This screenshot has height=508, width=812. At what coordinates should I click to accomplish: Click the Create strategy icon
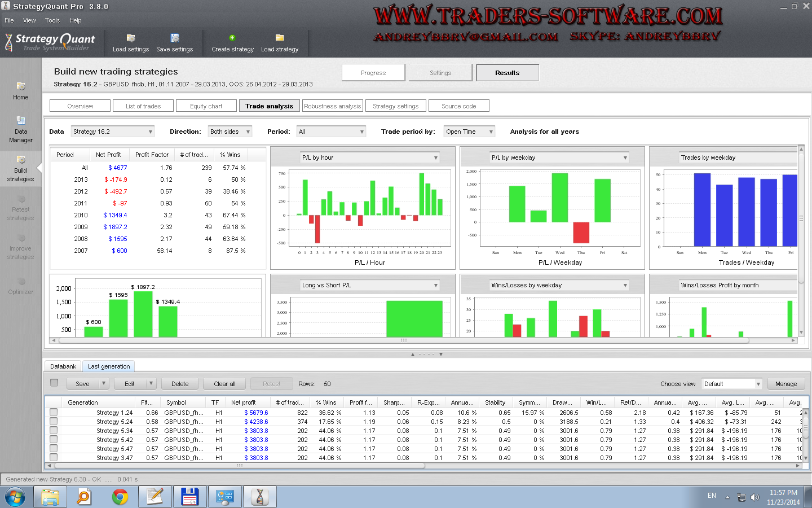(232, 38)
